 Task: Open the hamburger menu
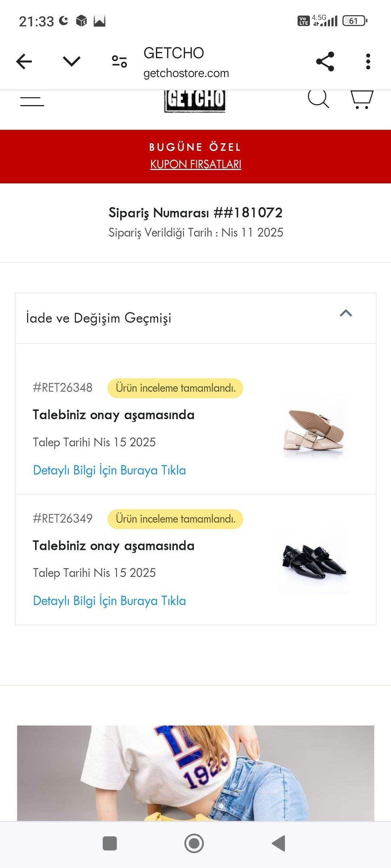point(32,101)
